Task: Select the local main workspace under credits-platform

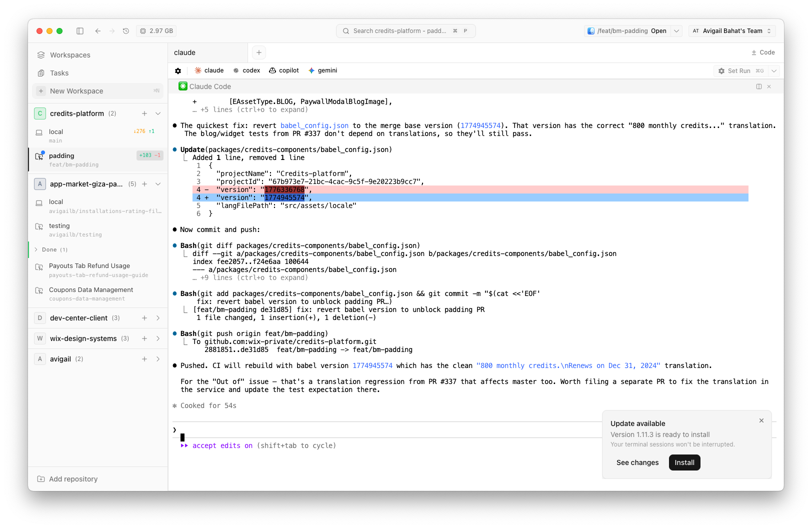Action: (x=98, y=135)
